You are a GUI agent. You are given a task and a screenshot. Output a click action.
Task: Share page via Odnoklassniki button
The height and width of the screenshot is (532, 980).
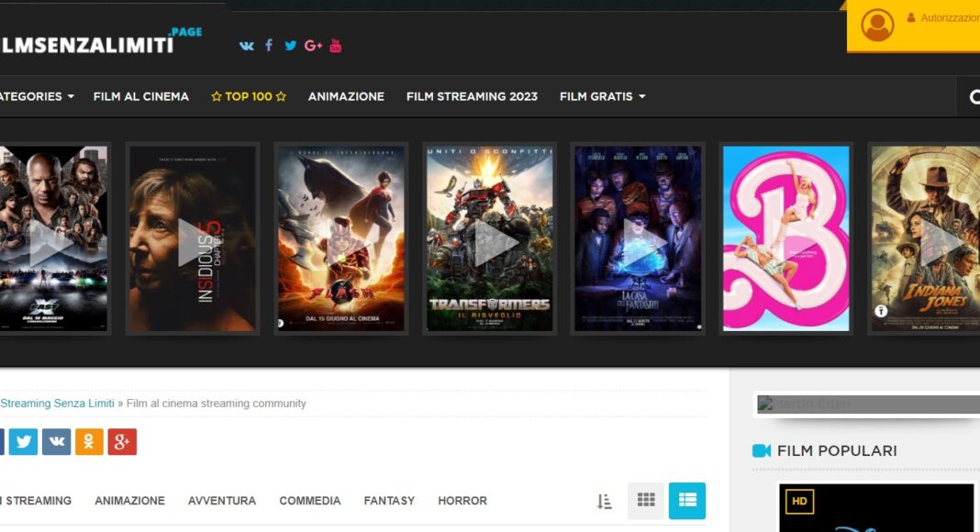pyautogui.click(x=89, y=442)
